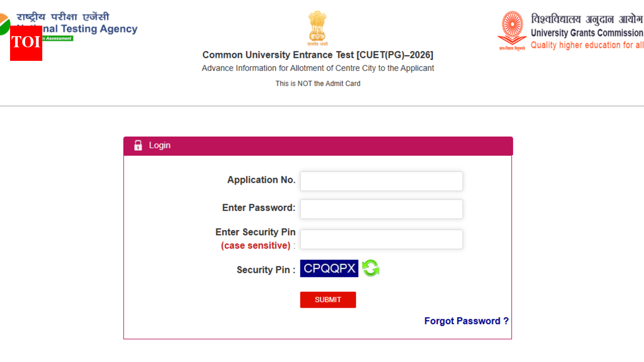Click the Login panel header bar
The width and height of the screenshot is (644, 362).
coord(318,145)
